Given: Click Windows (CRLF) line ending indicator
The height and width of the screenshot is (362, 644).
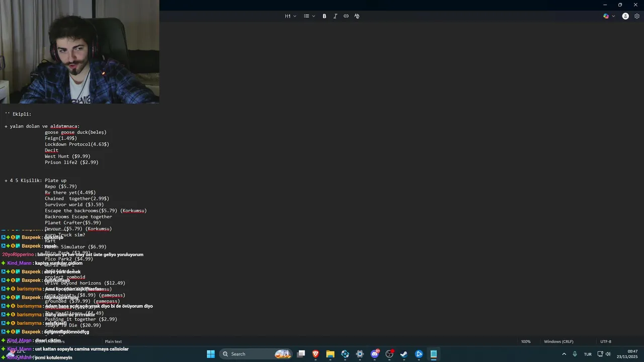Looking at the screenshot, I should (x=558, y=341).
